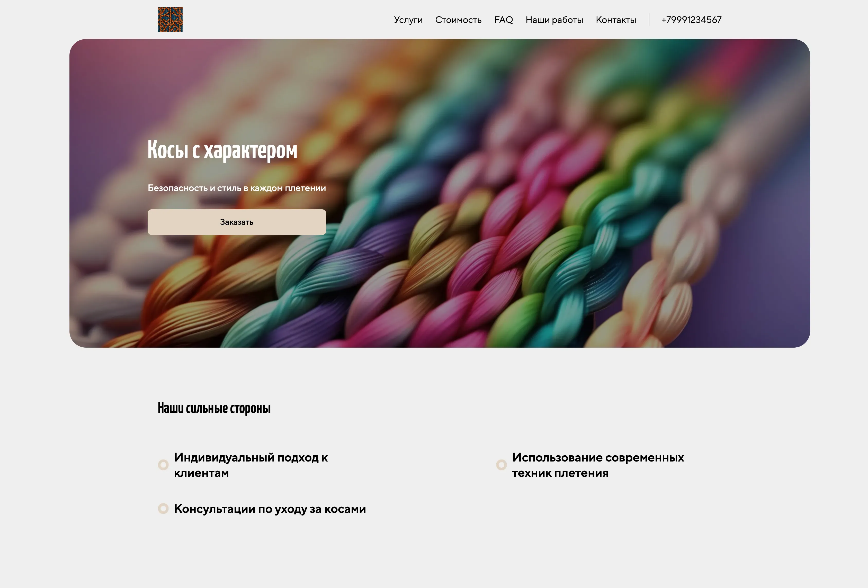The image size is (868, 588).
Task: Click the subtitle Безопасность и стиль в каждом плетении
Action: (x=237, y=188)
